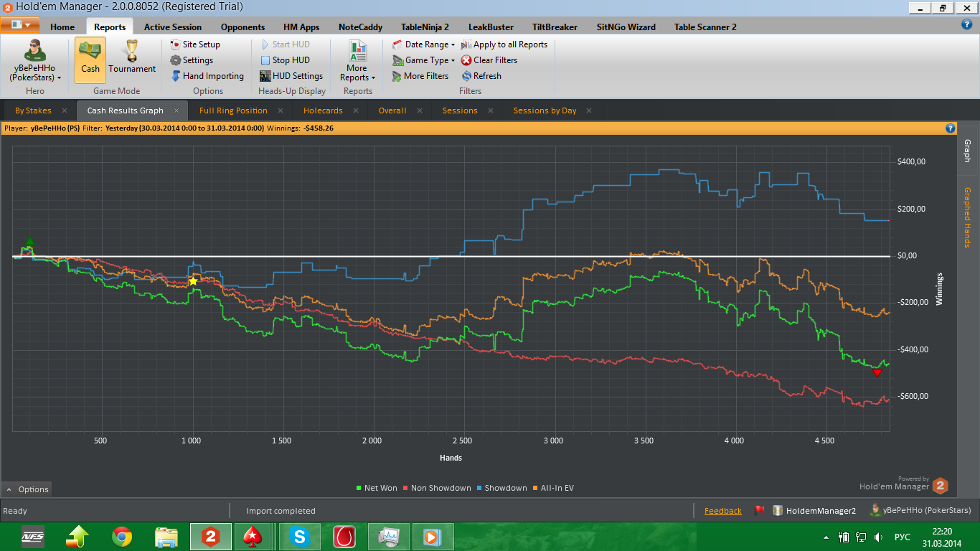Open Date Range dropdown
980x551 pixels.
point(424,44)
